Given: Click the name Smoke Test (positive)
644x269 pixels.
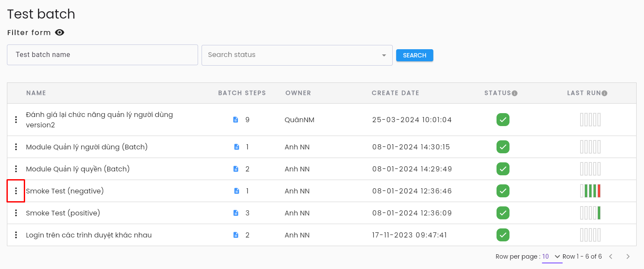Looking at the screenshot, I should click(x=63, y=213).
